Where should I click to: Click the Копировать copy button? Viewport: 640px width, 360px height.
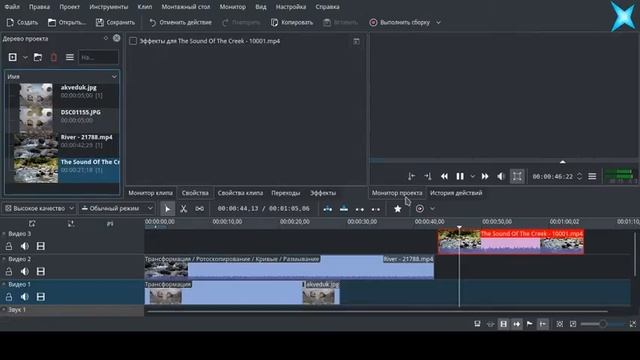[x=292, y=22]
